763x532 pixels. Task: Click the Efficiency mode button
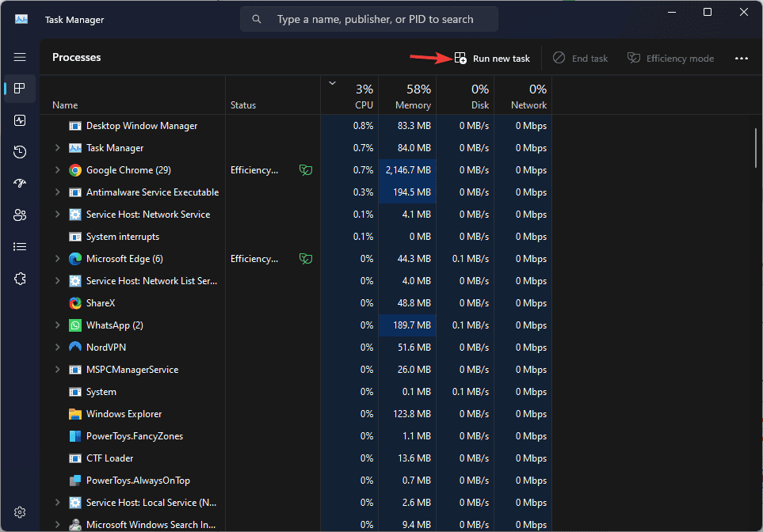tap(670, 59)
